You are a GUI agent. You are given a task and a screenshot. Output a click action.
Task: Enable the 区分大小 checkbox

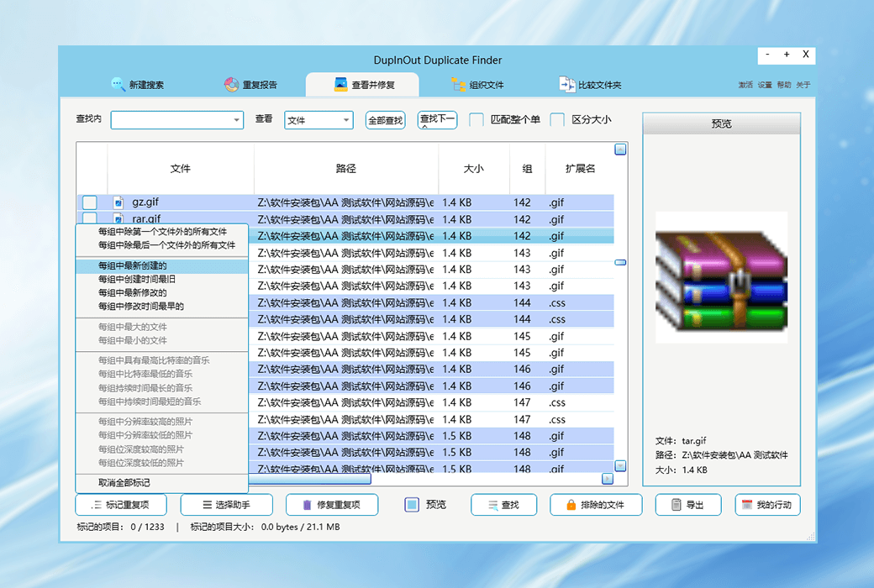[x=557, y=120]
